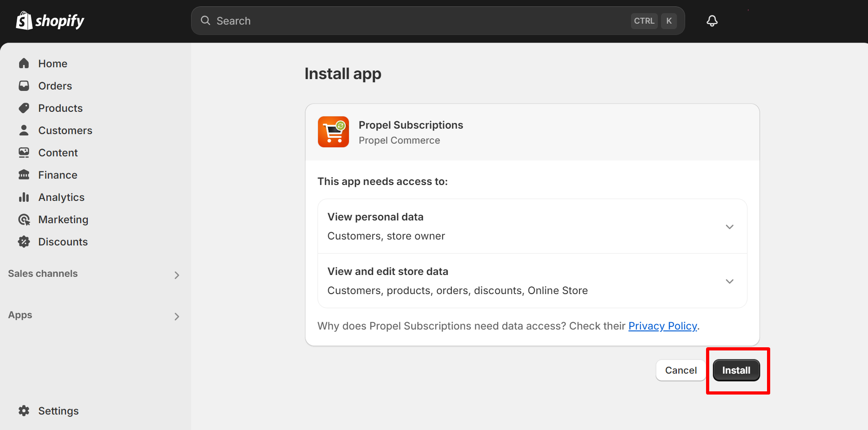Expand the View personal data section
Screen dimensions: 868x430
point(729,226)
